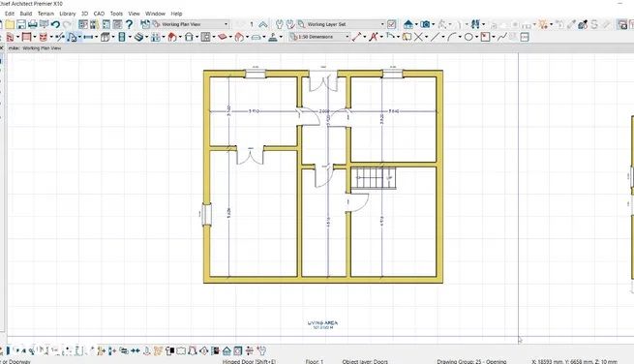The image size is (634, 364).
Task: Toggle the layer display options checkbox icon
Action: tap(391, 24)
